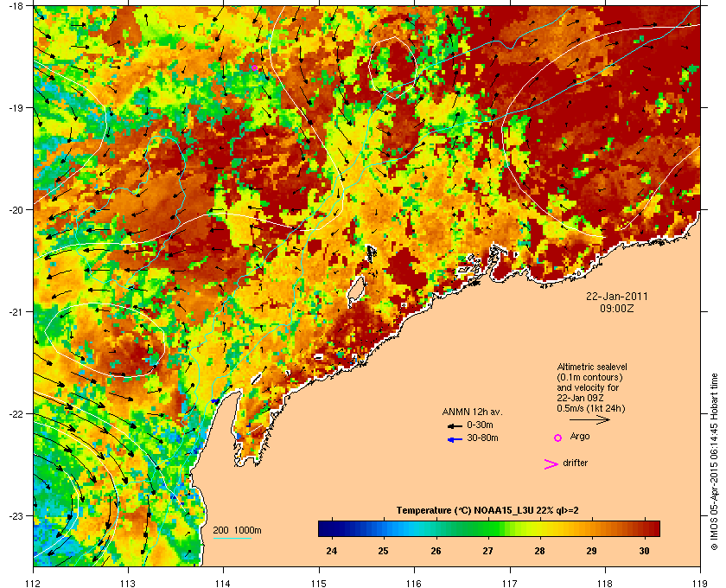The height and width of the screenshot is (588, 726).
Task: Click the blue 30-80m arrow legend symbol
Action: [x=455, y=439]
